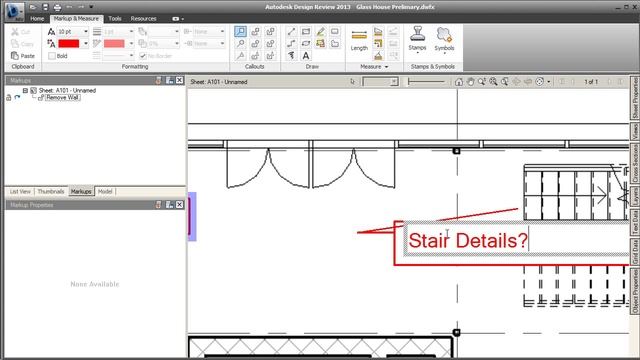The width and height of the screenshot is (640, 360).
Task: Select the Pan hand tool
Action: pos(470,82)
